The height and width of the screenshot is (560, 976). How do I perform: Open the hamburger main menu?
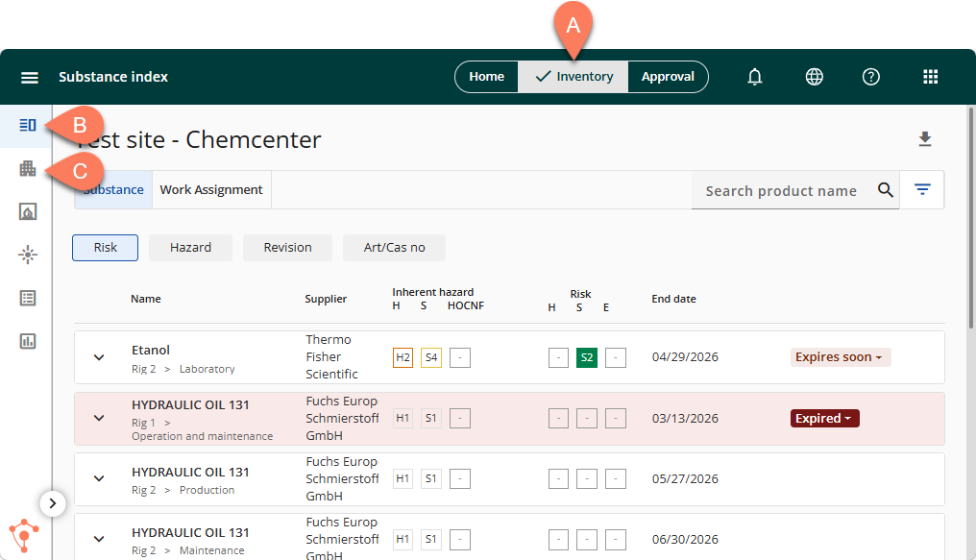(30, 78)
